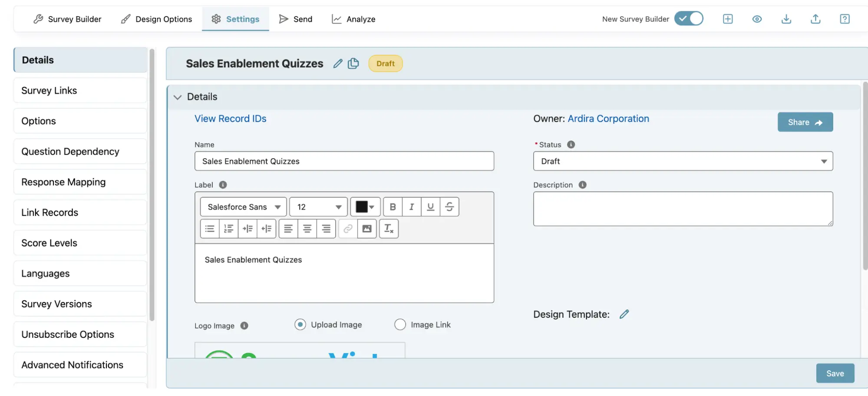Click the preview eye icon in top toolbar
868x396 pixels.
pyautogui.click(x=757, y=19)
